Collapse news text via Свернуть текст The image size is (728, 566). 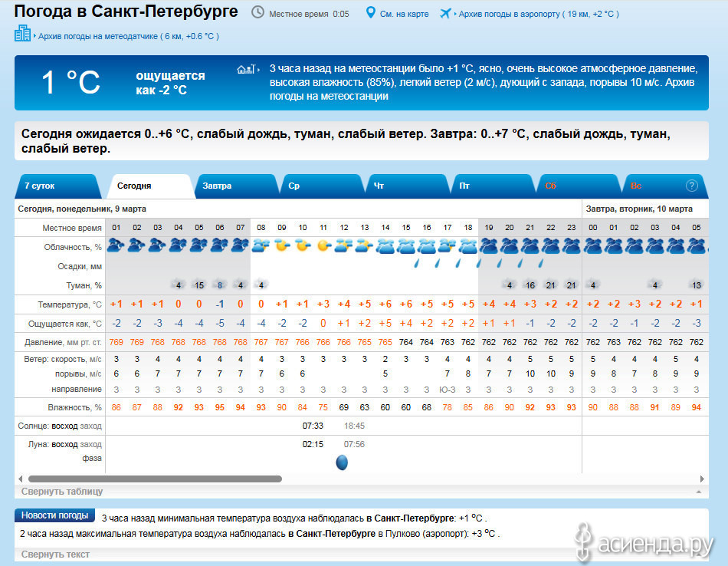55,554
